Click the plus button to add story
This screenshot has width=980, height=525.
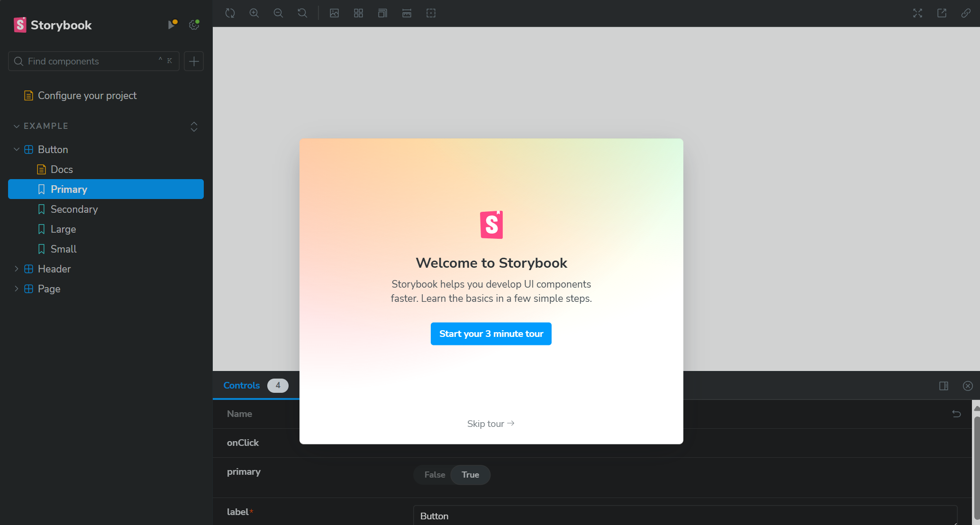[194, 61]
